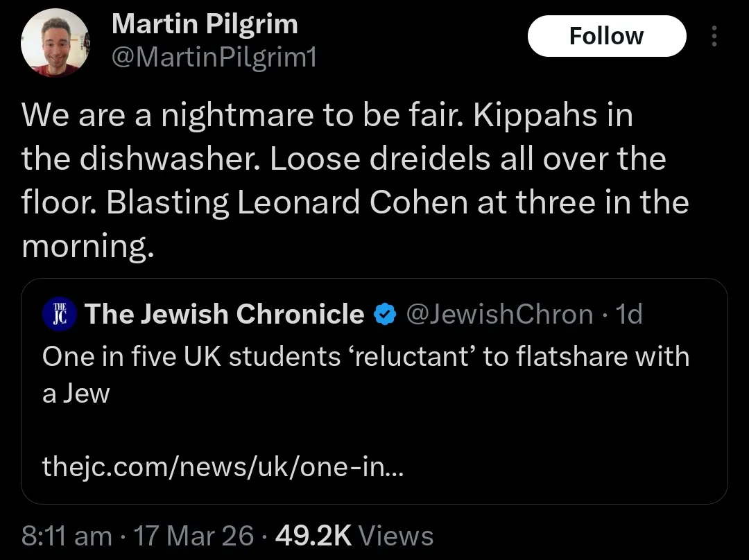This screenshot has width=749, height=560.
Task: Click the 49.2K view count number
Action: point(313,536)
